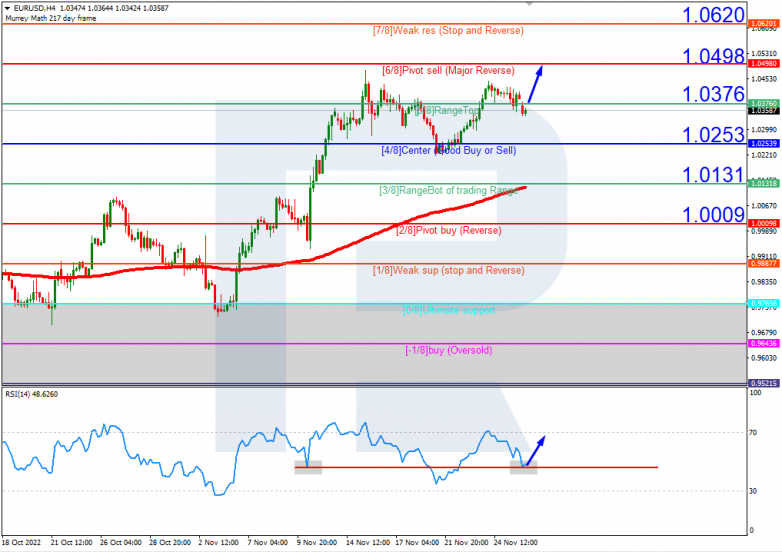Click the [4/8]Center (Good Buy or Sell) label
This screenshot has width=782, height=552.
point(448,150)
